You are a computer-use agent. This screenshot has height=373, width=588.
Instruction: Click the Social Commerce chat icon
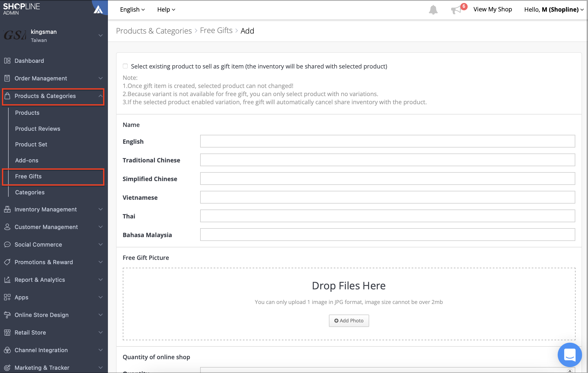[x=7, y=244]
